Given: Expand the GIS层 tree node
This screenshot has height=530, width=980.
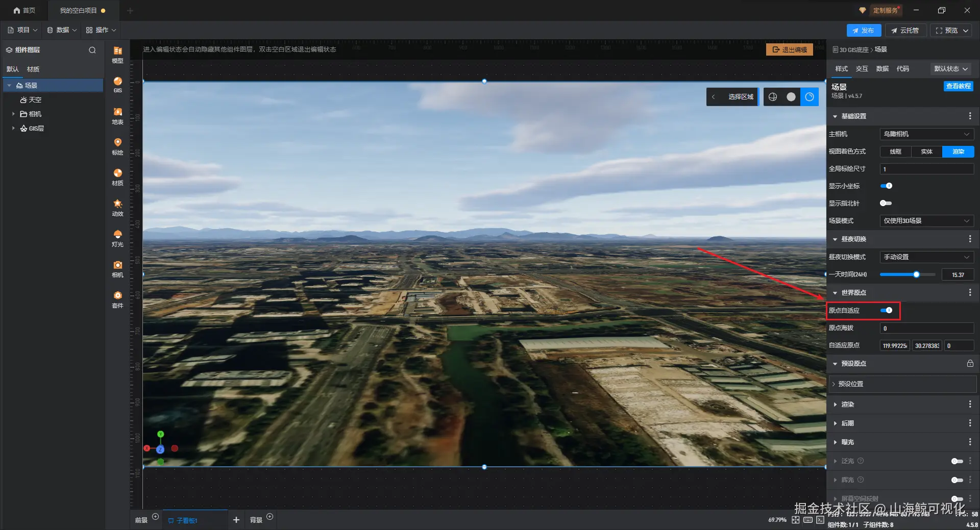Looking at the screenshot, I should click(x=13, y=129).
